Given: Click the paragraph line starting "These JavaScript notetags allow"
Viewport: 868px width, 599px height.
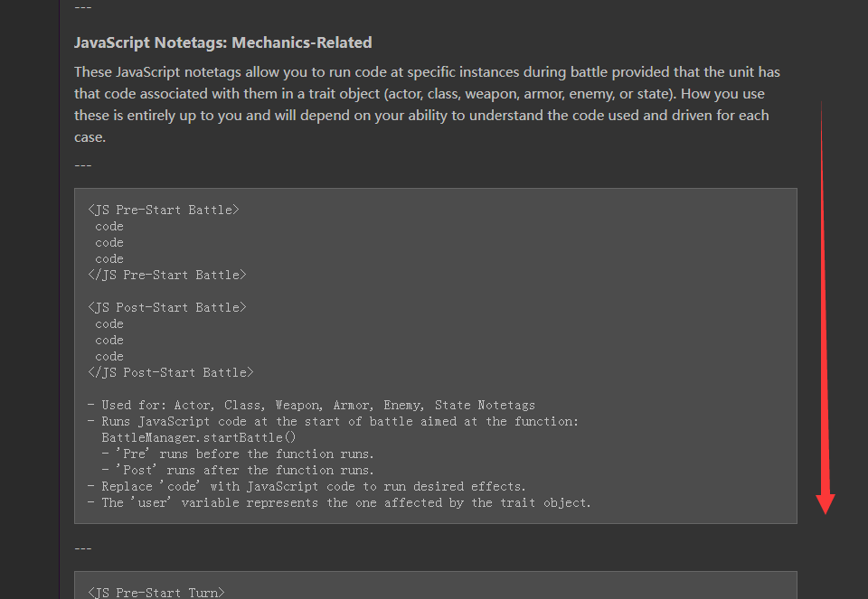Looking at the screenshot, I should click(427, 72).
